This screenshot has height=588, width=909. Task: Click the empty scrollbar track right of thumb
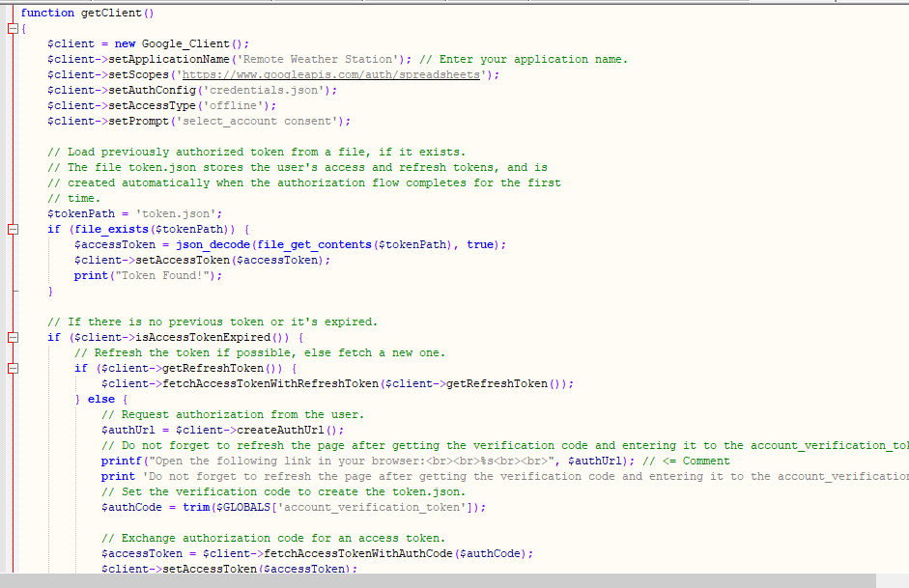pyautogui.click(x=891, y=580)
